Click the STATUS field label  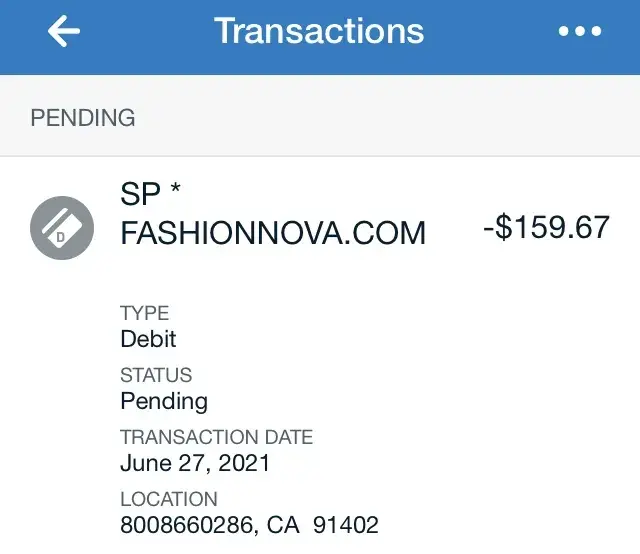pos(156,376)
